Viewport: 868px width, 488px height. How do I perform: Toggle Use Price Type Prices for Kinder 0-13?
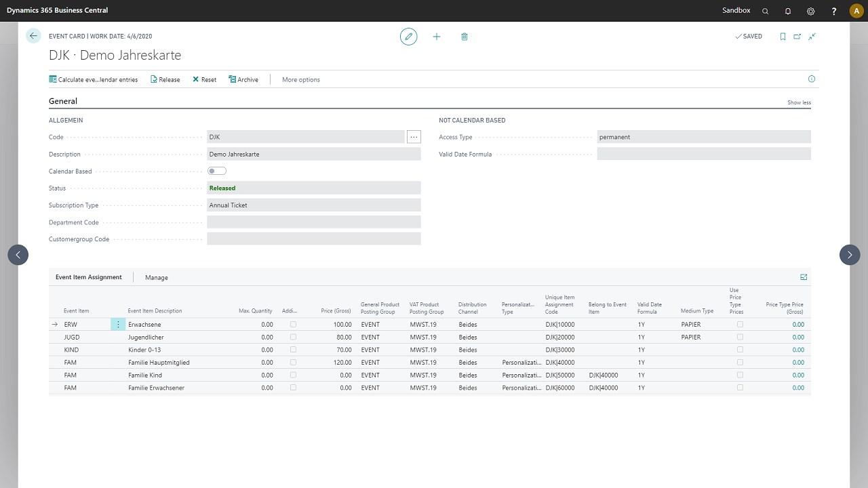(740, 350)
